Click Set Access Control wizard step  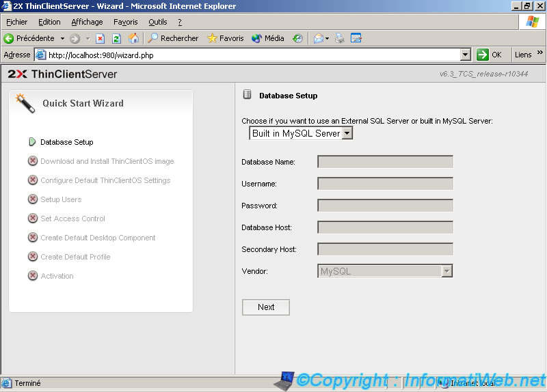point(72,219)
